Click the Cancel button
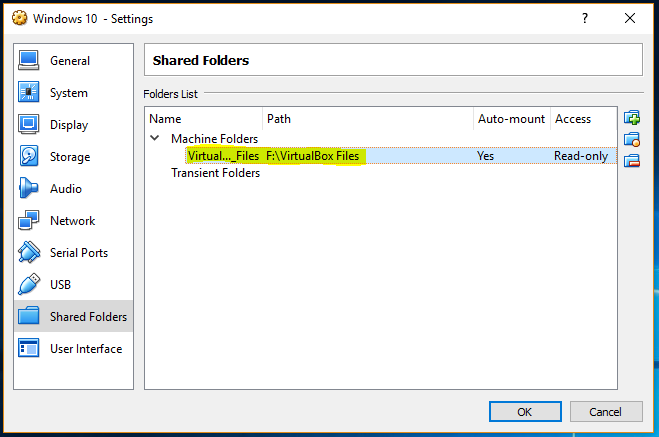 pyautogui.click(x=605, y=411)
